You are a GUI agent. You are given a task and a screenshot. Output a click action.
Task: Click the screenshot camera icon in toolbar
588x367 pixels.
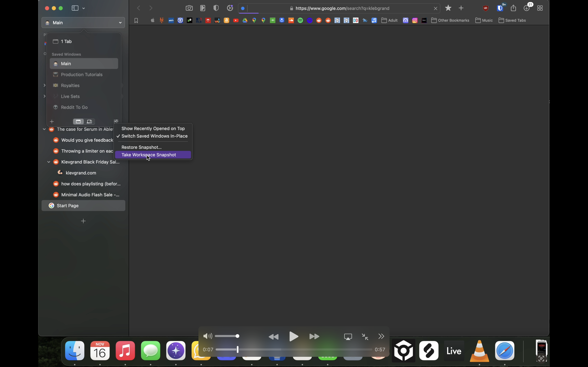(189, 8)
